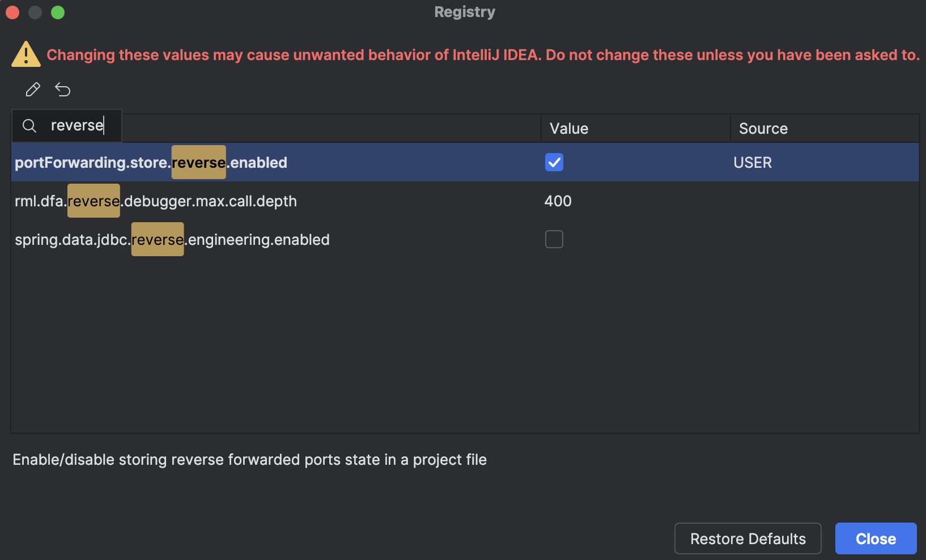The height and width of the screenshot is (560, 926).
Task: Click the 400 value cell
Action: (558, 201)
